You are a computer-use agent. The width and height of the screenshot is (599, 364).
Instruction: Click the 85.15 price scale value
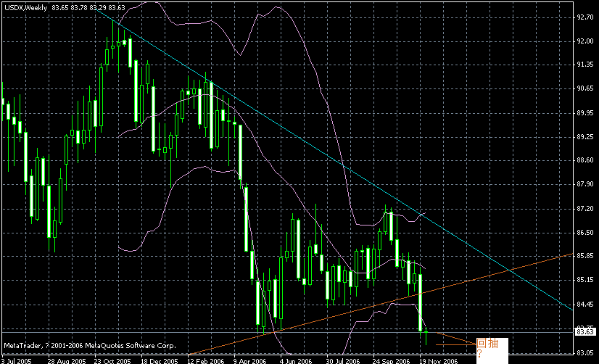585,280
